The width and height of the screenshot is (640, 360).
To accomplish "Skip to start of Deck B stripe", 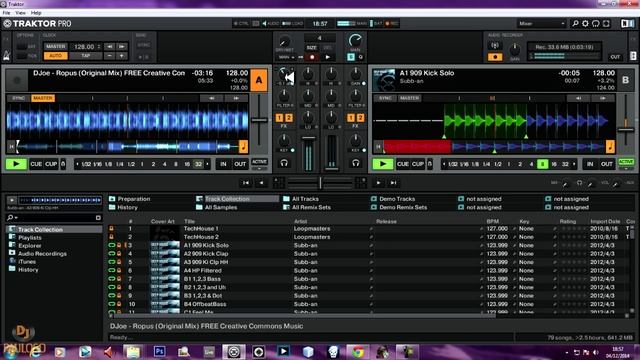I will coord(378,146).
